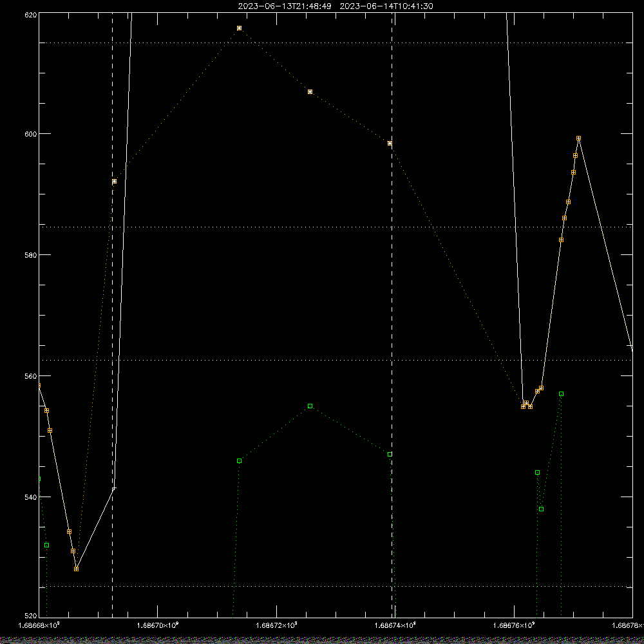Select the orange marker near 598 by second dashed line
The width and height of the screenshot is (644, 644).
(x=390, y=144)
